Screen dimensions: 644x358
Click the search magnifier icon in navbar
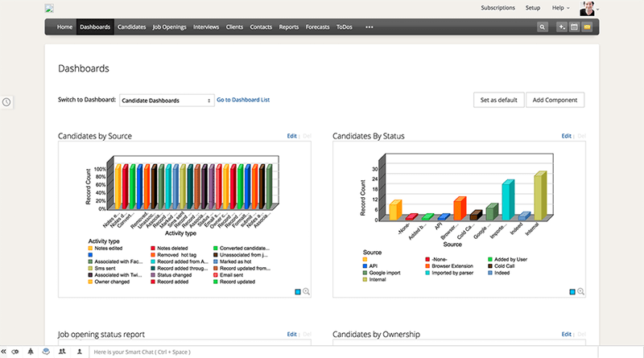click(543, 27)
